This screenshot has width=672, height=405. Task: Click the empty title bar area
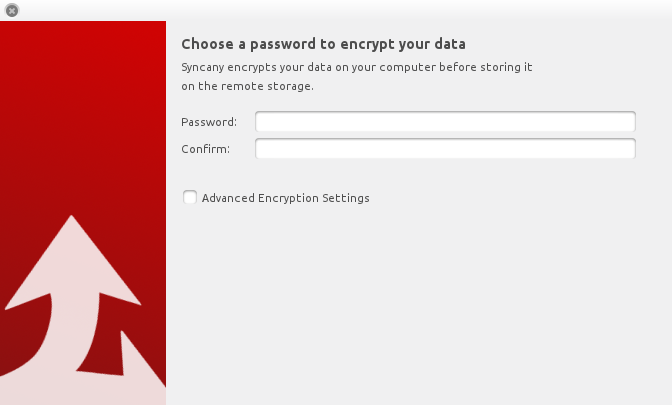(x=340, y=10)
